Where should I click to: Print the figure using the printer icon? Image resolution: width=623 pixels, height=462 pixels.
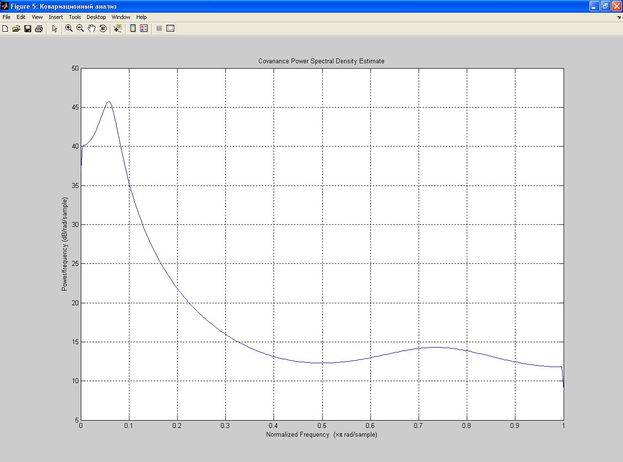coord(38,29)
